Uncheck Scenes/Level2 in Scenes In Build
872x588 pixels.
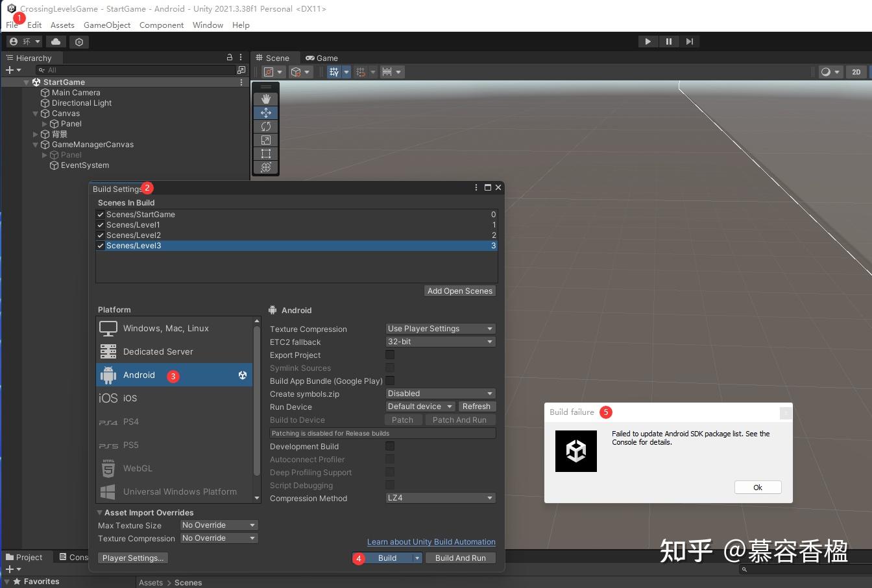pyautogui.click(x=100, y=235)
